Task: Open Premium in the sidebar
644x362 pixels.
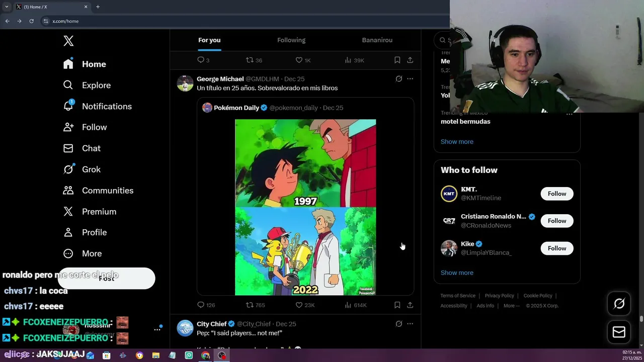Action: pos(90,212)
